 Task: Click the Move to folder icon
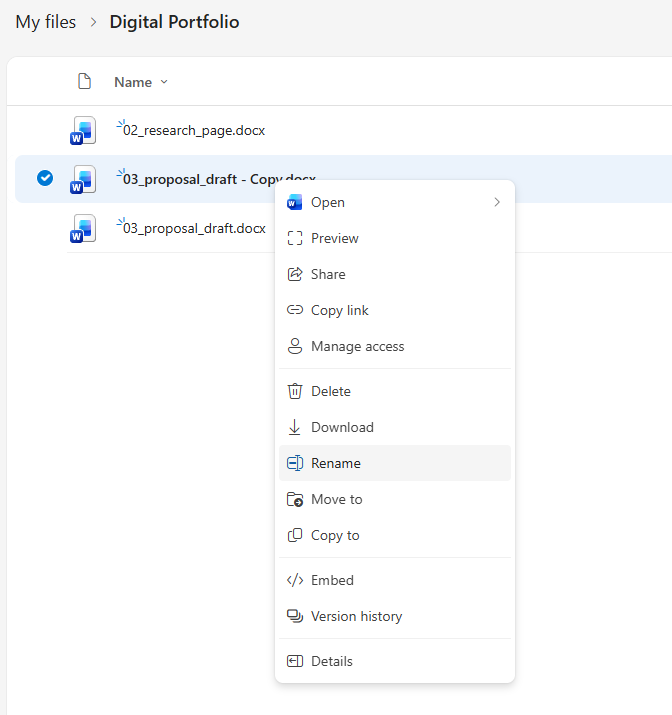295,499
